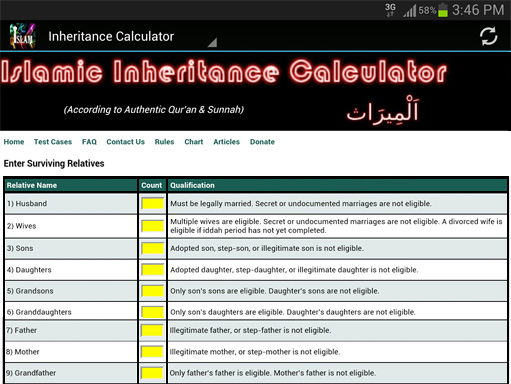Click the '3) Sons' row label

click(x=20, y=248)
